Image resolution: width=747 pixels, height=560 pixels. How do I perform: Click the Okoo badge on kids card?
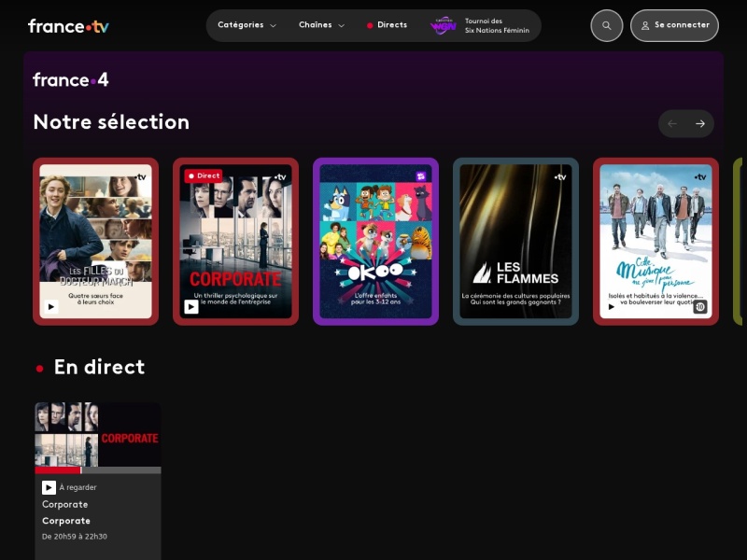420,176
